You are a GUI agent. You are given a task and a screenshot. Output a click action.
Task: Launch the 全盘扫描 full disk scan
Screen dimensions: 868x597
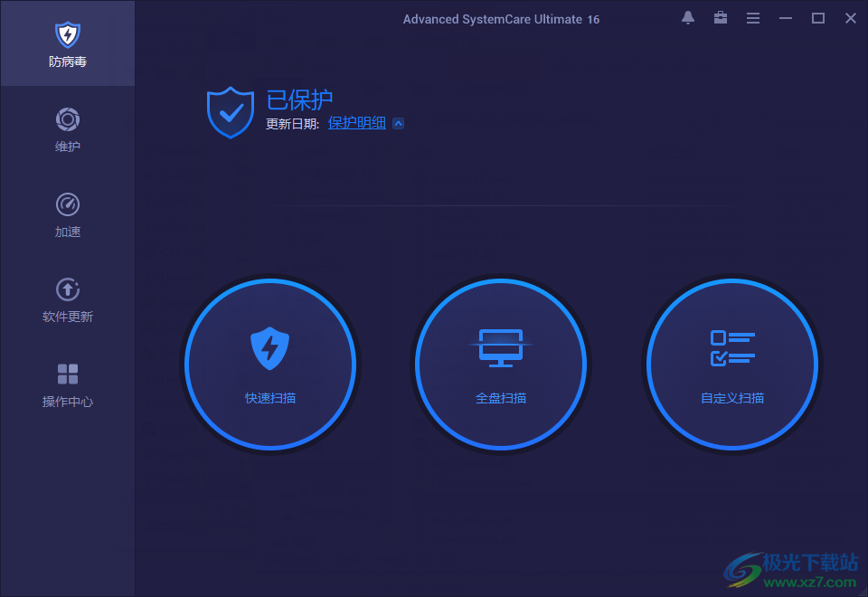(501, 365)
